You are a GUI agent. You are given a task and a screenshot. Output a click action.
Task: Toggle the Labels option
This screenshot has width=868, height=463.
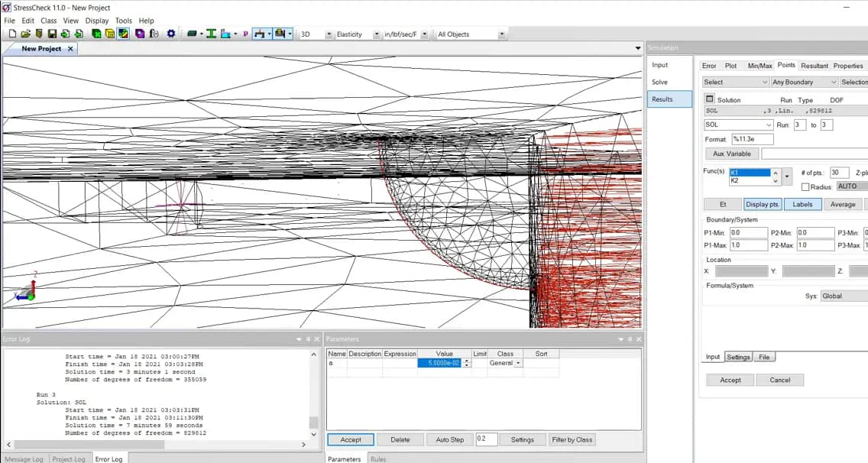802,204
